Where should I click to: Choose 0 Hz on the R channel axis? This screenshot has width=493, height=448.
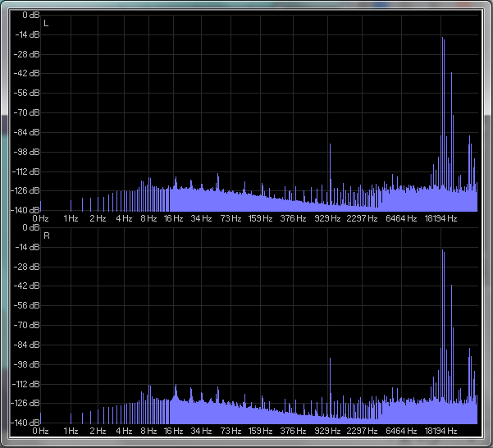point(40,431)
